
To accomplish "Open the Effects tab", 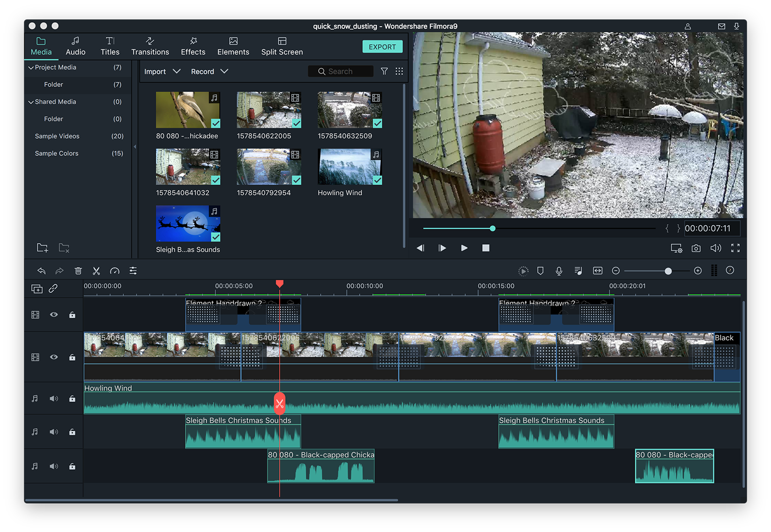I will pyautogui.click(x=193, y=46).
